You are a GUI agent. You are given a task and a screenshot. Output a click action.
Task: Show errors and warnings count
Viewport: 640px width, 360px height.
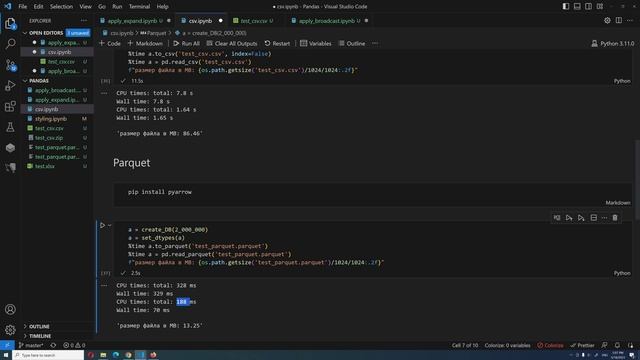pos(74,345)
